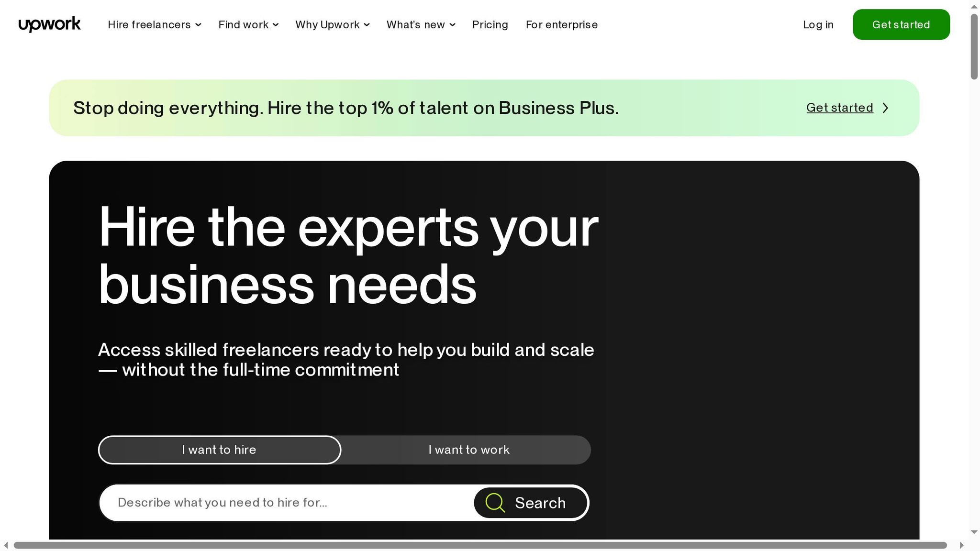
Task: Click the Upwork logo
Action: pos(49,24)
